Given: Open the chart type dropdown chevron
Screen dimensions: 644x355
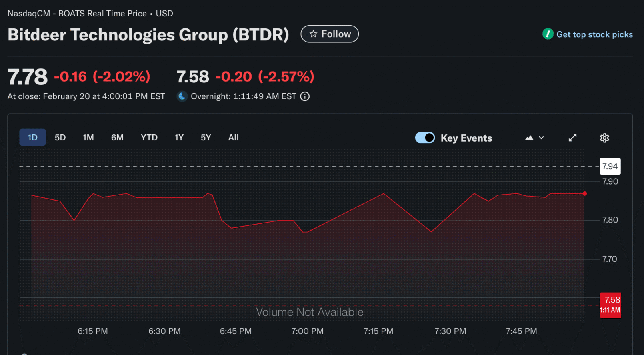Looking at the screenshot, I should (x=542, y=138).
